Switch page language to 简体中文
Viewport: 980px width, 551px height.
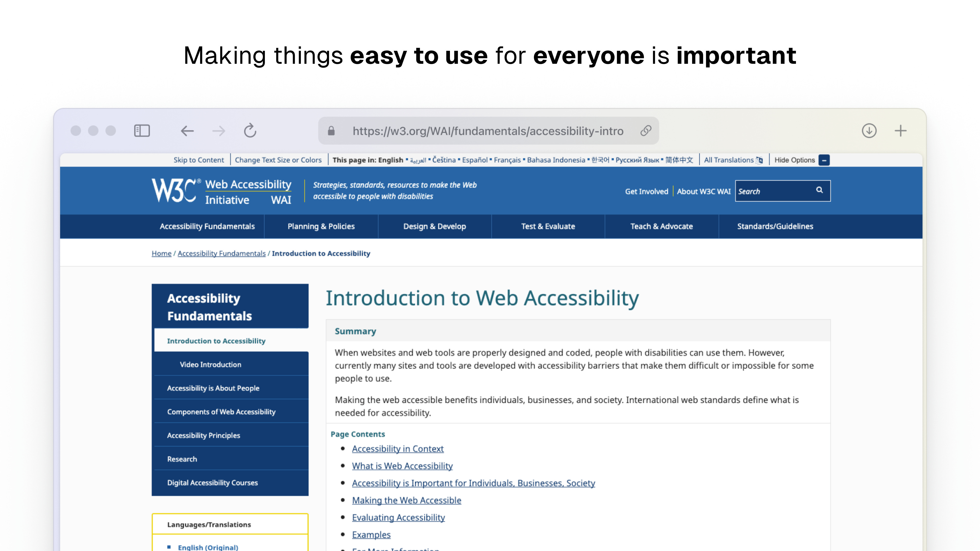tap(679, 160)
